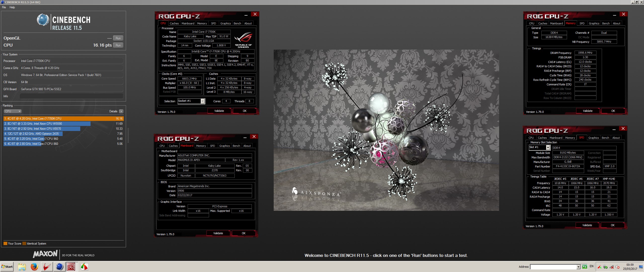This screenshot has width=644, height=272.
Task: Select ranking row Intel Core i7 CPU 960
Action: point(64,139)
